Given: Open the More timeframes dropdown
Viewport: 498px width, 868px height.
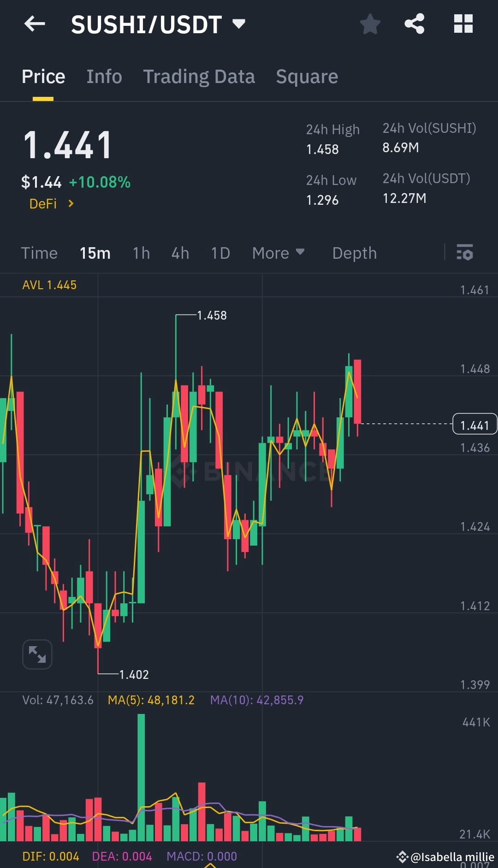Looking at the screenshot, I should (278, 253).
